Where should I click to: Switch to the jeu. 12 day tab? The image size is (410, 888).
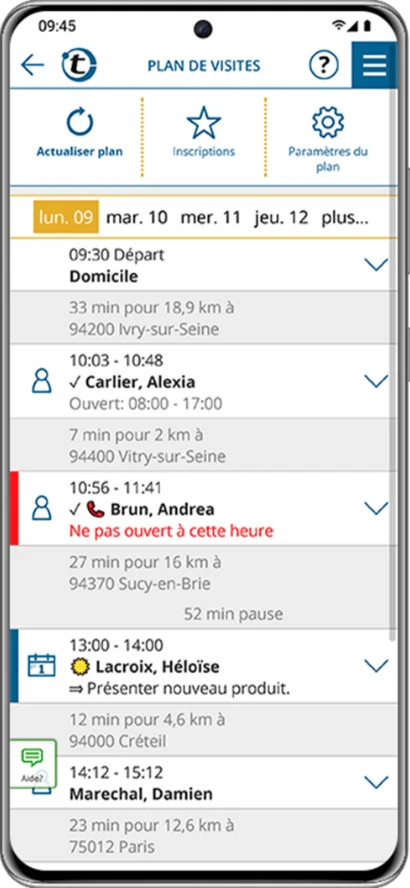click(x=282, y=217)
